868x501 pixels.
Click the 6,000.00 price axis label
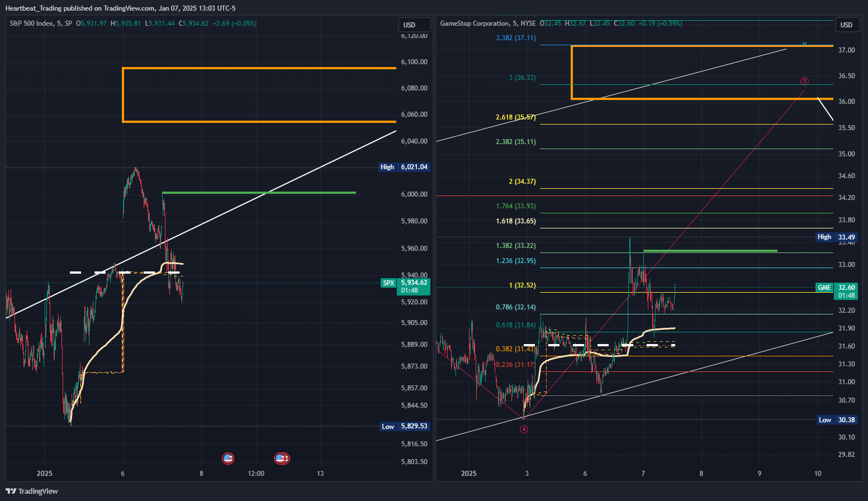click(414, 194)
